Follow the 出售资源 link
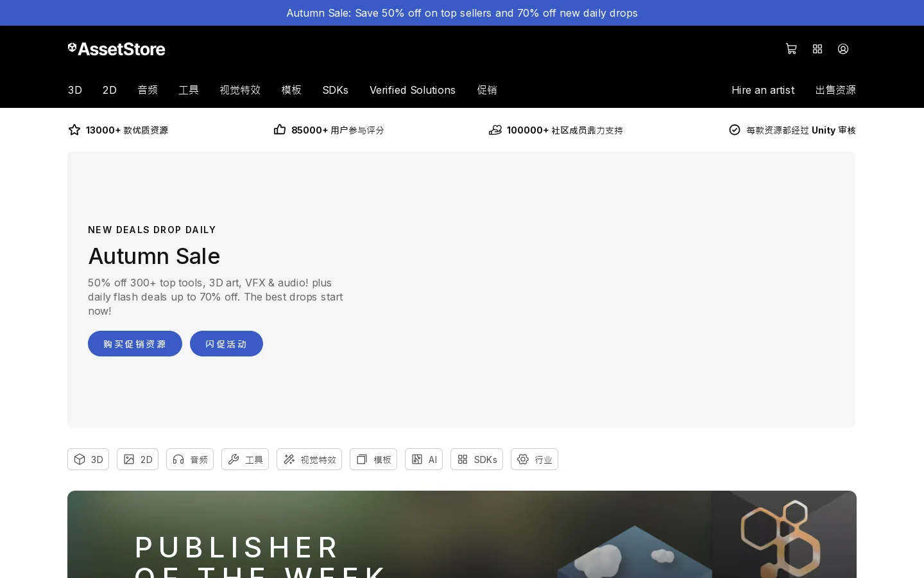 (835, 90)
